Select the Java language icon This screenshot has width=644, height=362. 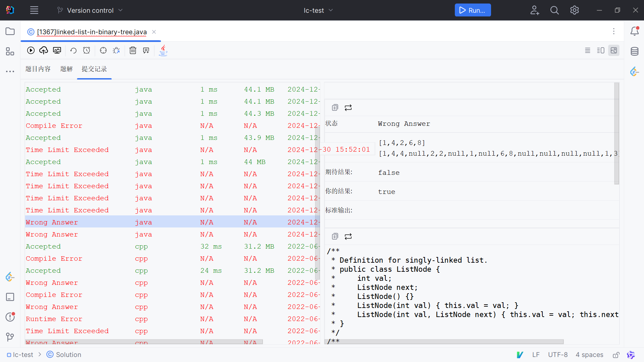[x=163, y=50]
